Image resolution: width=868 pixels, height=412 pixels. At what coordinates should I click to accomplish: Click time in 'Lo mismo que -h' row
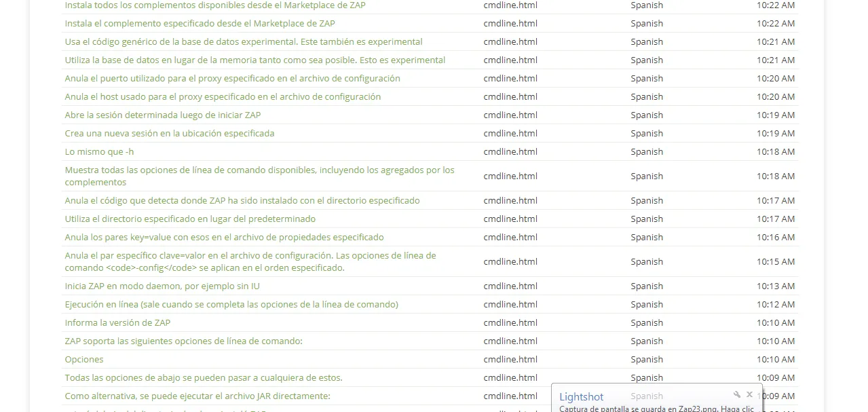[x=776, y=151]
